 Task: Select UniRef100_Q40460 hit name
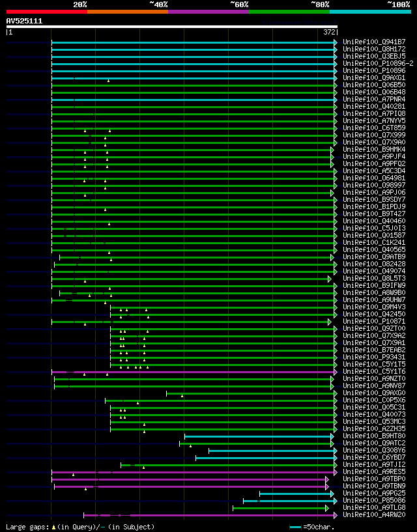click(374, 221)
